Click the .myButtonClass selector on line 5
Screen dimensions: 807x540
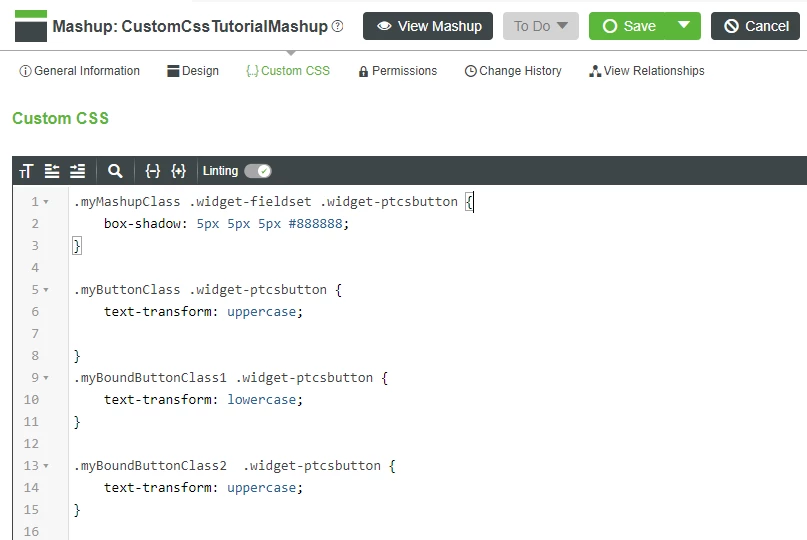pyautogui.click(x=127, y=290)
